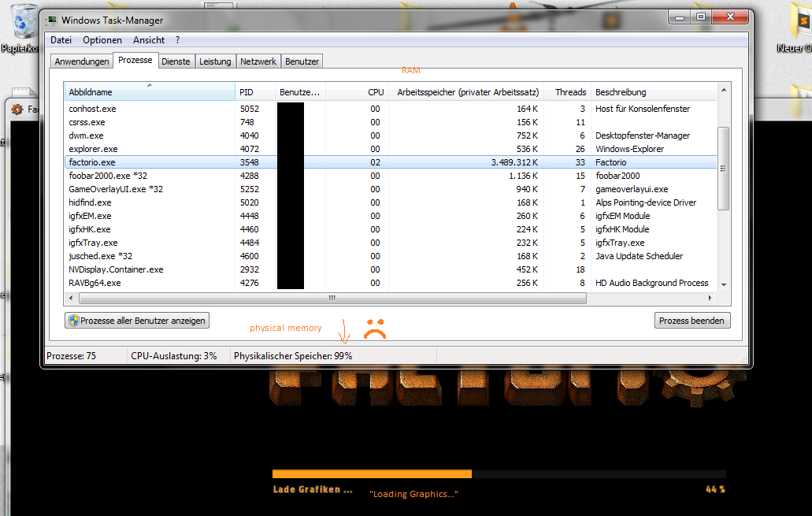Click the shield icon on Prozesse aller Benutzer

coord(73,321)
